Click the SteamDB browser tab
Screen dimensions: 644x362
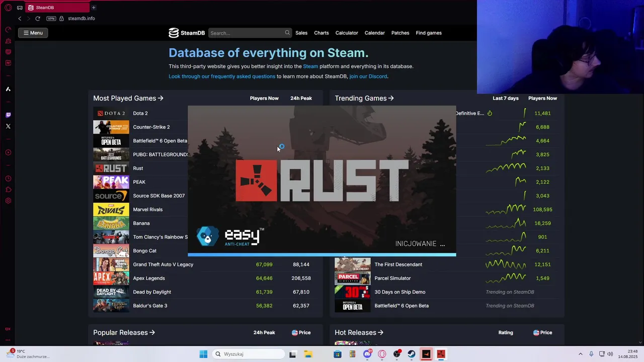pyautogui.click(x=57, y=8)
